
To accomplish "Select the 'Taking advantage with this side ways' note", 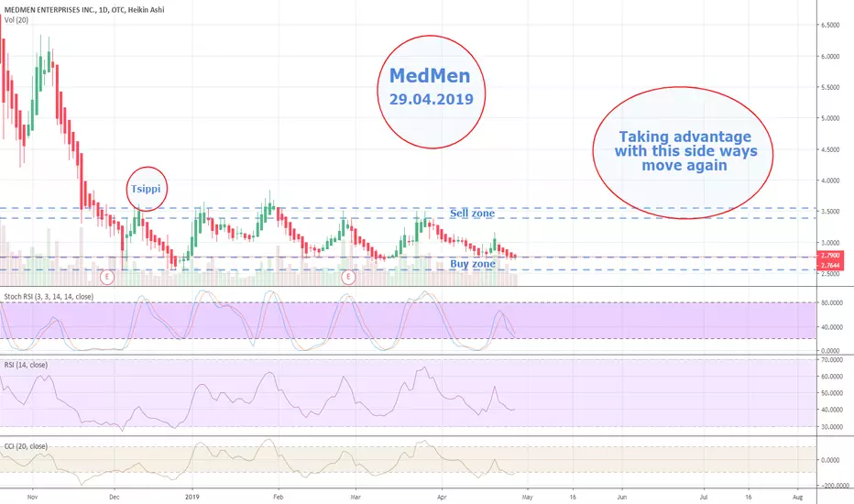I will pyautogui.click(x=684, y=152).
